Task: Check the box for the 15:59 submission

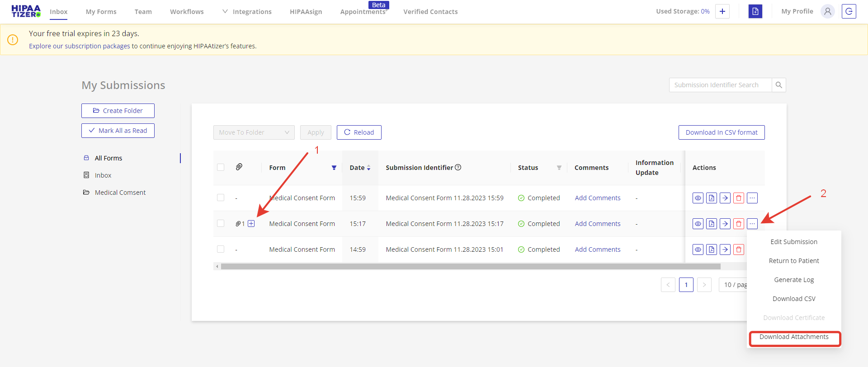Action: pos(221,198)
